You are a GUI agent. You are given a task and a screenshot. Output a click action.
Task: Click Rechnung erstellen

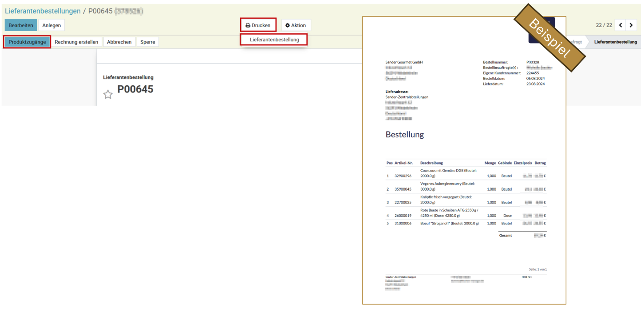76,42
